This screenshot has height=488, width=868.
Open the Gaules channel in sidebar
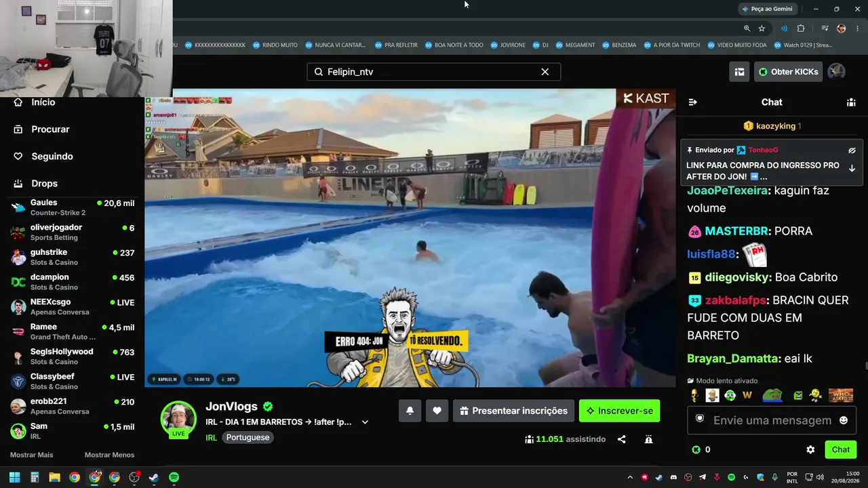coord(73,207)
